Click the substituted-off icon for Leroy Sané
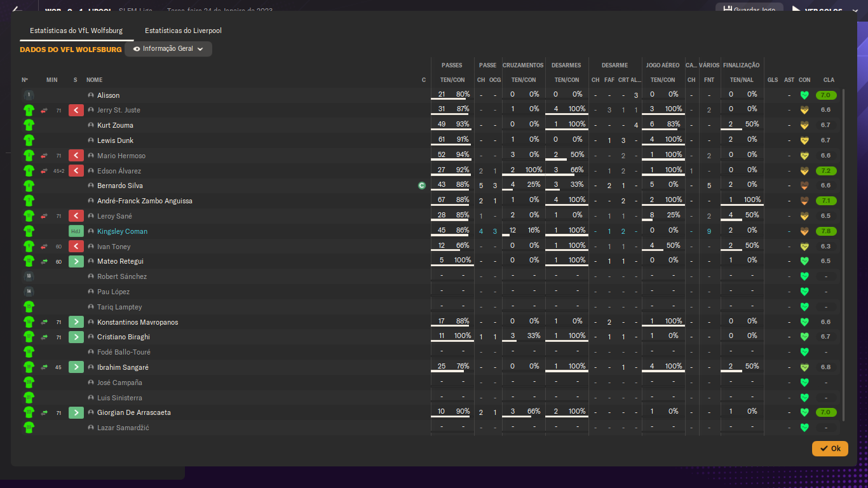The height and width of the screenshot is (488, 868). (x=76, y=216)
